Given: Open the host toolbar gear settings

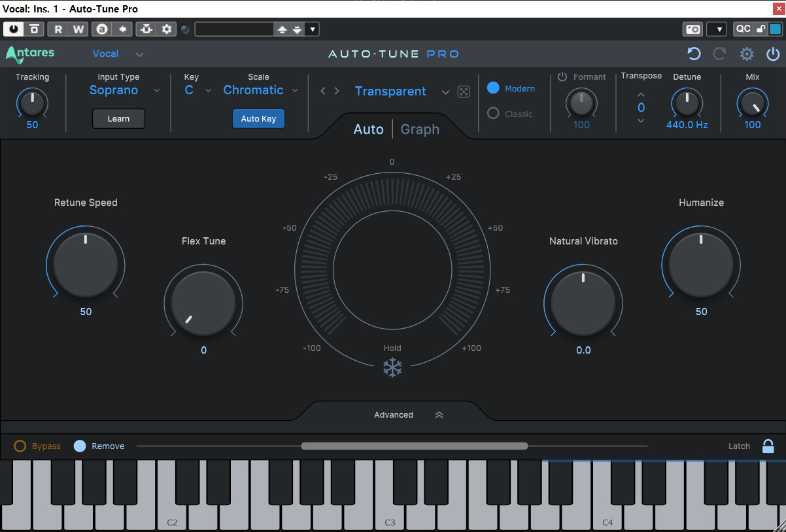Looking at the screenshot, I should pos(167,29).
